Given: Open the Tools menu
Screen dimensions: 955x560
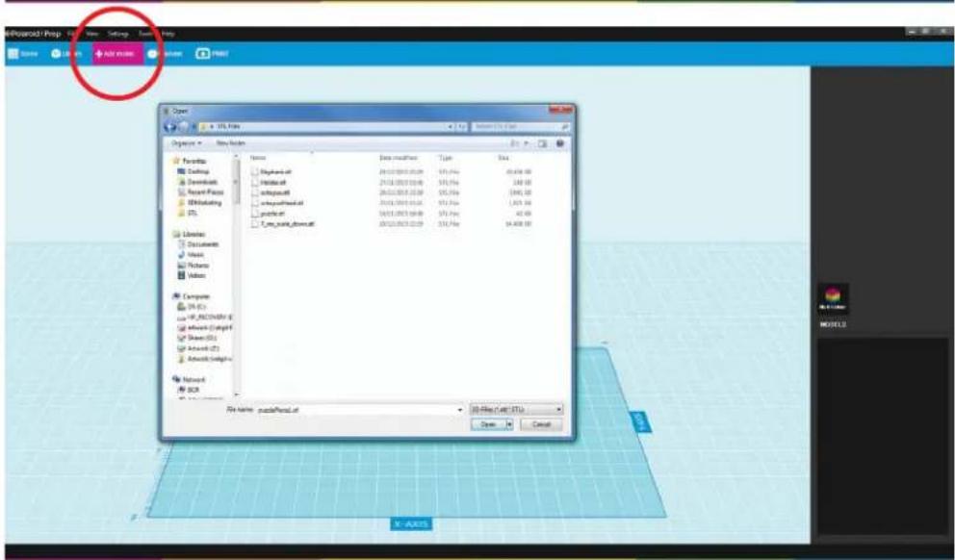Looking at the screenshot, I should [x=145, y=34].
